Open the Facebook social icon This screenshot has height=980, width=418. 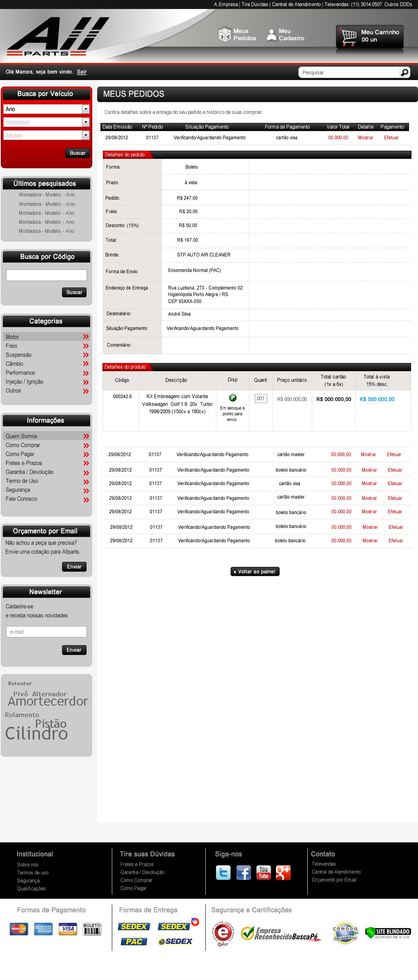point(244,873)
